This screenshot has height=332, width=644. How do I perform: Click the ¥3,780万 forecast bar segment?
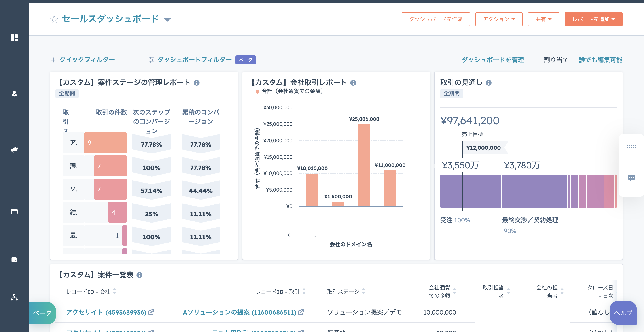tap(534, 191)
